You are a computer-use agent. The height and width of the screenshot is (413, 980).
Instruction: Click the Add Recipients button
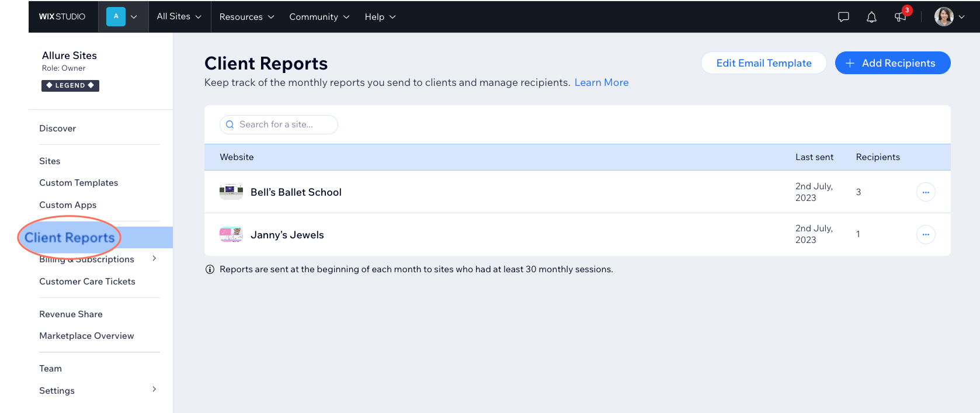point(892,63)
